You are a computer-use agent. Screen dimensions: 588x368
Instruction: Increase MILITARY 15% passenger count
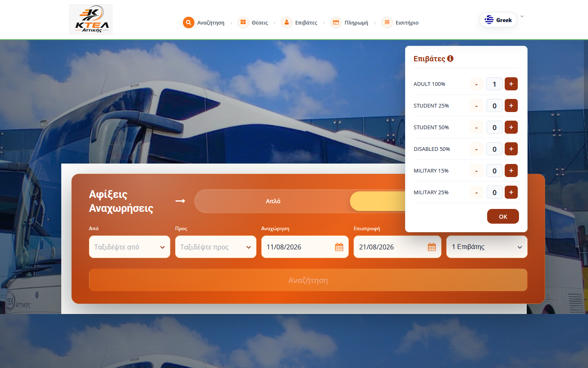point(511,171)
